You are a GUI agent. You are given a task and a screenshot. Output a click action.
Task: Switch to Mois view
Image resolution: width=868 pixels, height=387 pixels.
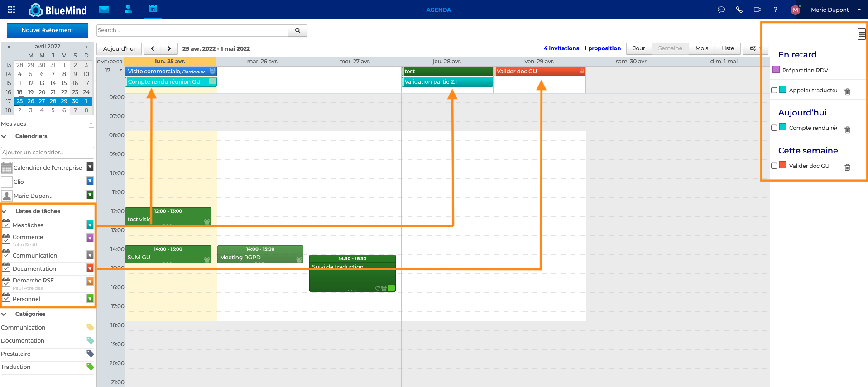[x=701, y=48]
